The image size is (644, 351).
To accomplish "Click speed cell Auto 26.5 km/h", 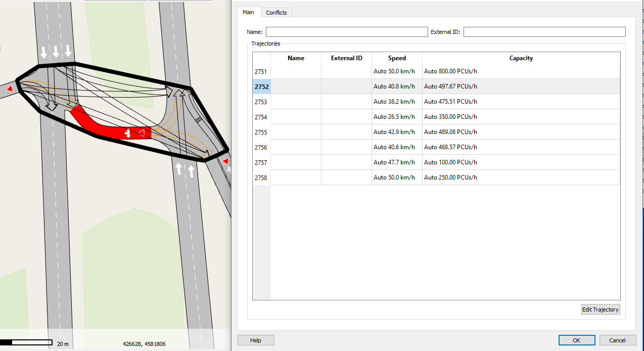I will point(397,117).
